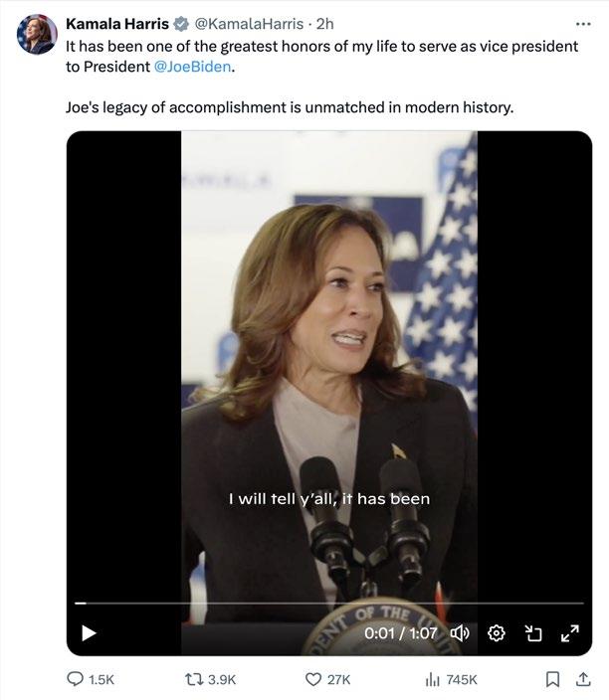Expand video to fullscreen
The image size is (609, 700).
[569, 632]
